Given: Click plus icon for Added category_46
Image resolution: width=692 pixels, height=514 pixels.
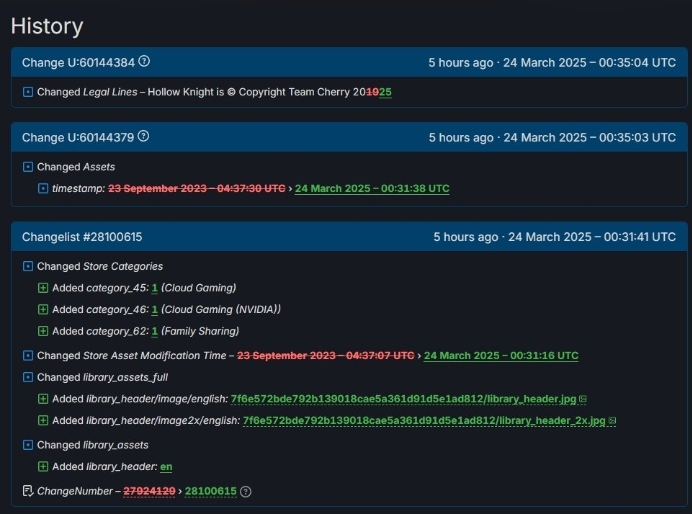Looking at the screenshot, I should point(43,310).
